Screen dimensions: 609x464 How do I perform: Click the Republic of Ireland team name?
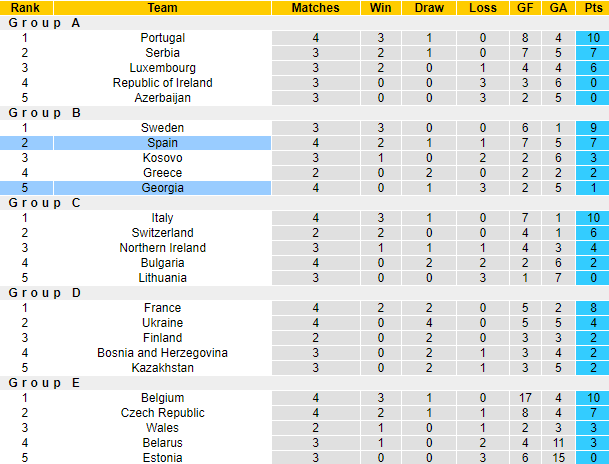pos(163,83)
